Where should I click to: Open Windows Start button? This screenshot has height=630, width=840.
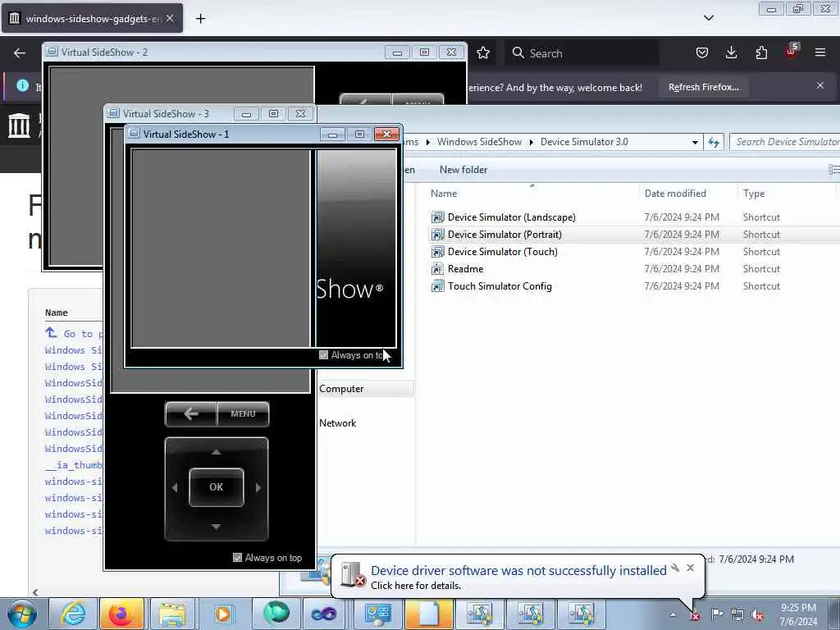point(22,614)
